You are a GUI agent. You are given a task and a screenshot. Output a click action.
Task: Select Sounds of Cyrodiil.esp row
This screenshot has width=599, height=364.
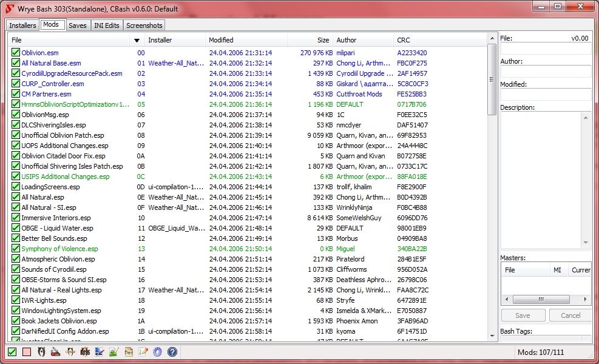248,269
